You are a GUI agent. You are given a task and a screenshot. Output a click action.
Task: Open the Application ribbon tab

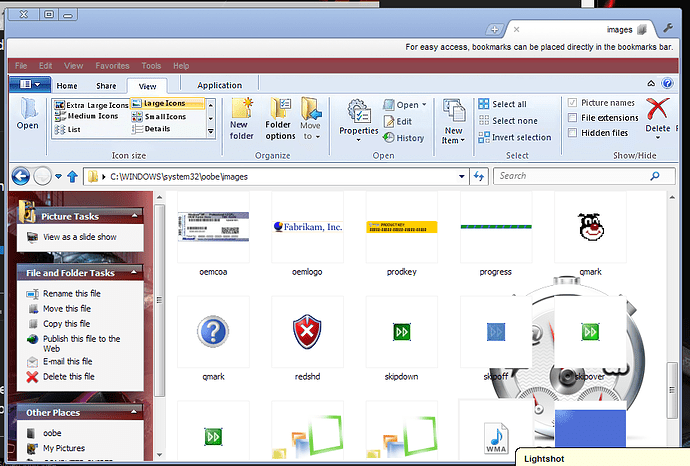[x=220, y=85]
